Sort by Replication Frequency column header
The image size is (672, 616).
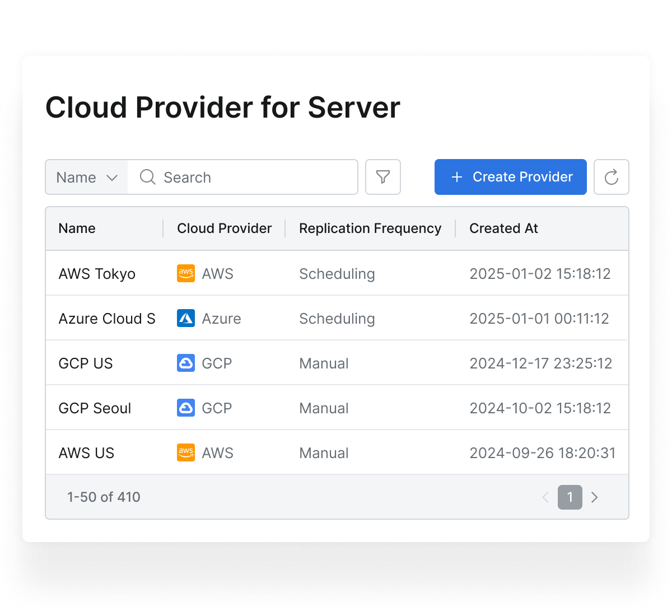pos(370,228)
